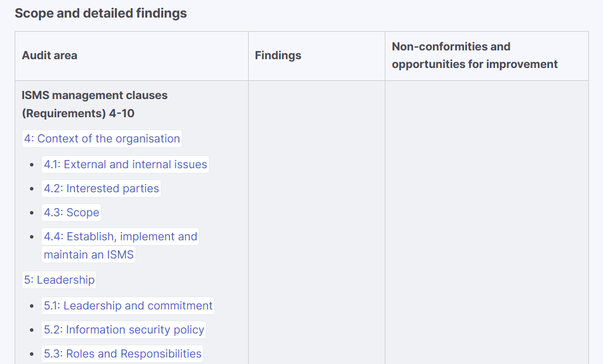Viewport: 603px width, 364px height.
Task: Click the '4.2: Interested parties' link
Action: 101,189
